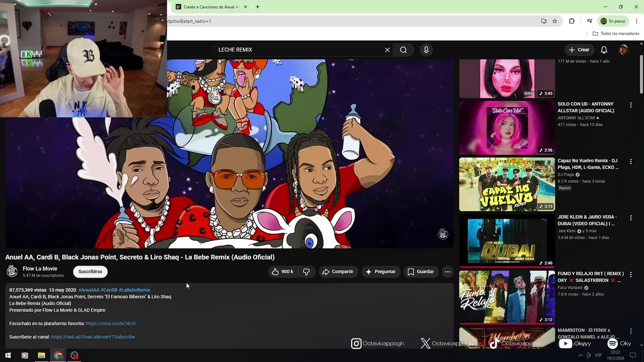Open Chrome extensions puzzle icon
This screenshot has width=644, height=362.
[572, 21]
